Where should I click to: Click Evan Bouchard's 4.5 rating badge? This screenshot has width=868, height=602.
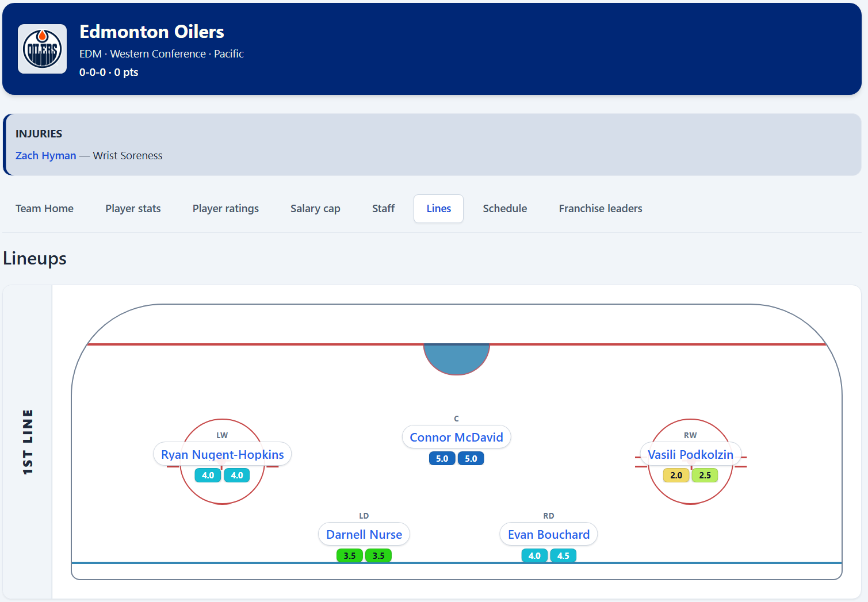tap(563, 556)
